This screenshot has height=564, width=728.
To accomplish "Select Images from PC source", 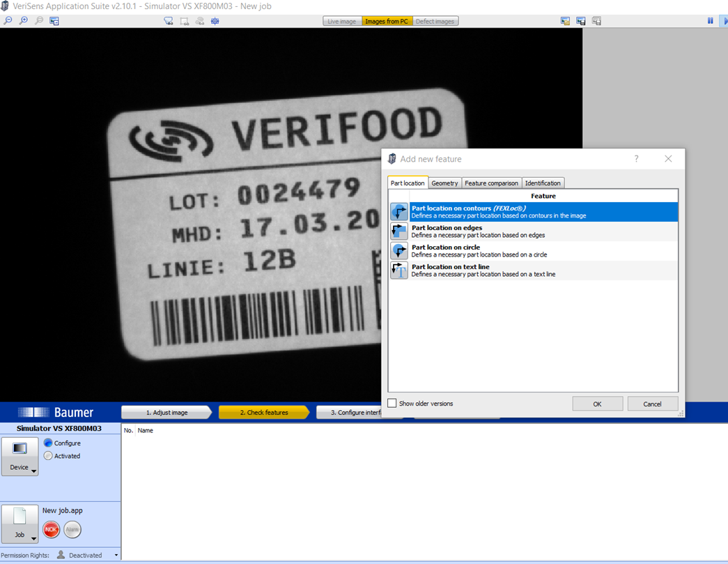I will click(x=387, y=22).
